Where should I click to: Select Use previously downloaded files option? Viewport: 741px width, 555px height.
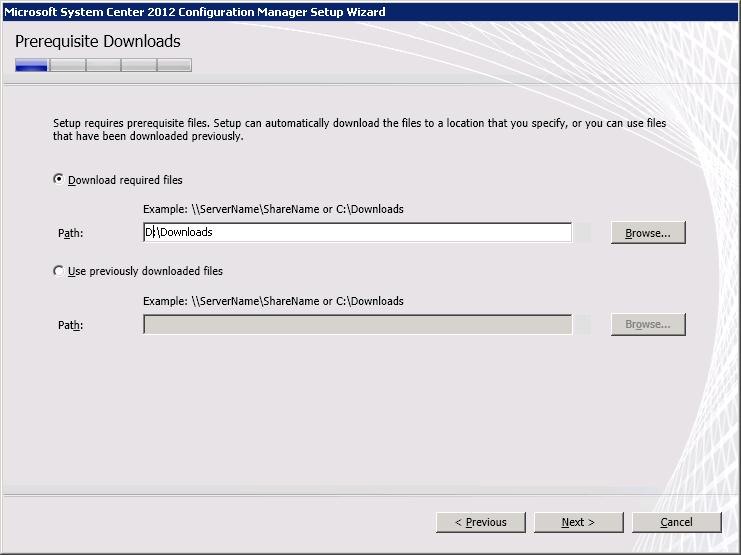(59, 271)
